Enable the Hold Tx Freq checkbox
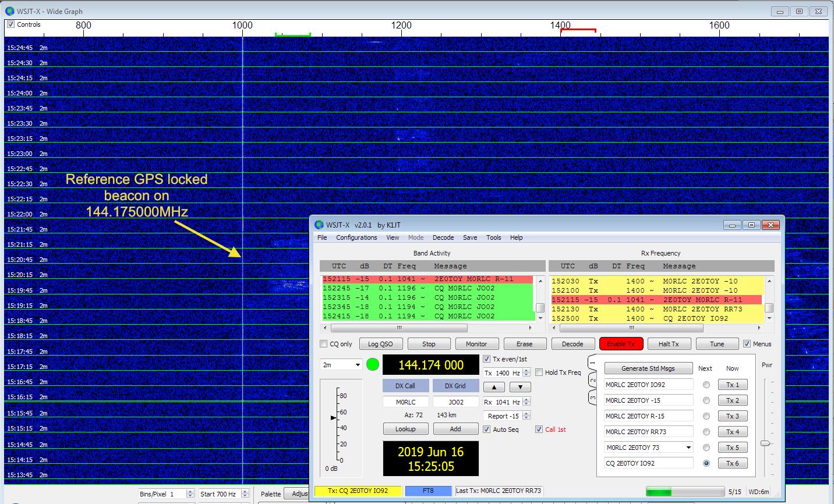The width and height of the screenshot is (834, 504). [x=539, y=372]
